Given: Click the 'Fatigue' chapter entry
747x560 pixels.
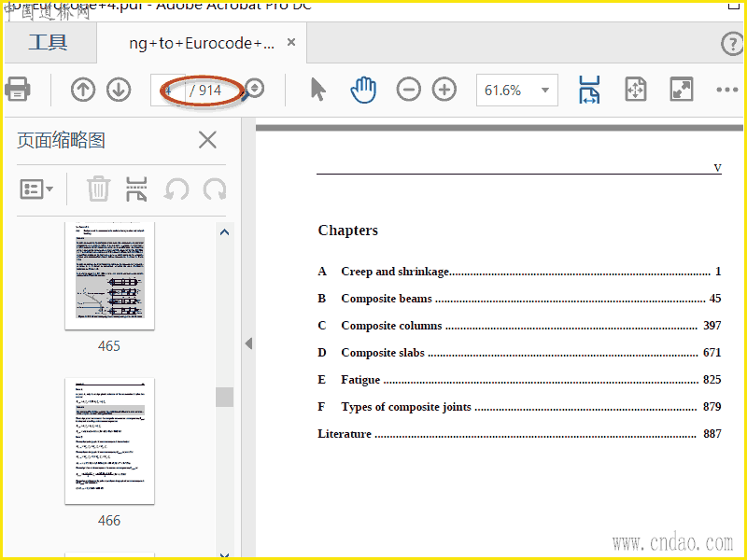Looking at the screenshot, I should click(x=520, y=380).
